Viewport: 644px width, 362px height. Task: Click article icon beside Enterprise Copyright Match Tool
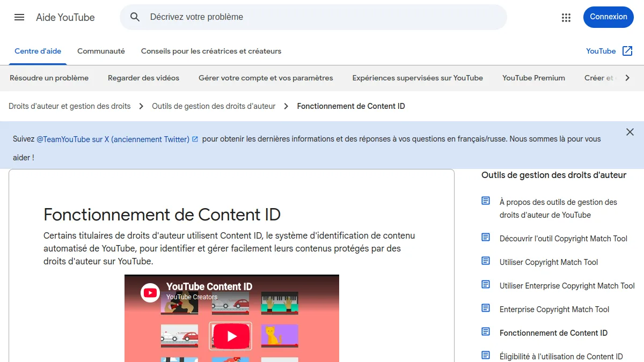[x=486, y=308]
